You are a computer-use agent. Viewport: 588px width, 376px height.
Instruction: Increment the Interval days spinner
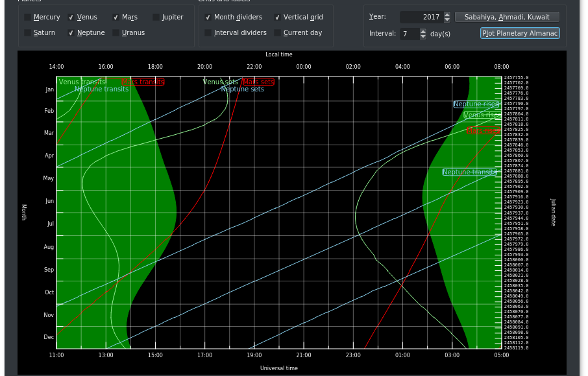[x=423, y=30]
